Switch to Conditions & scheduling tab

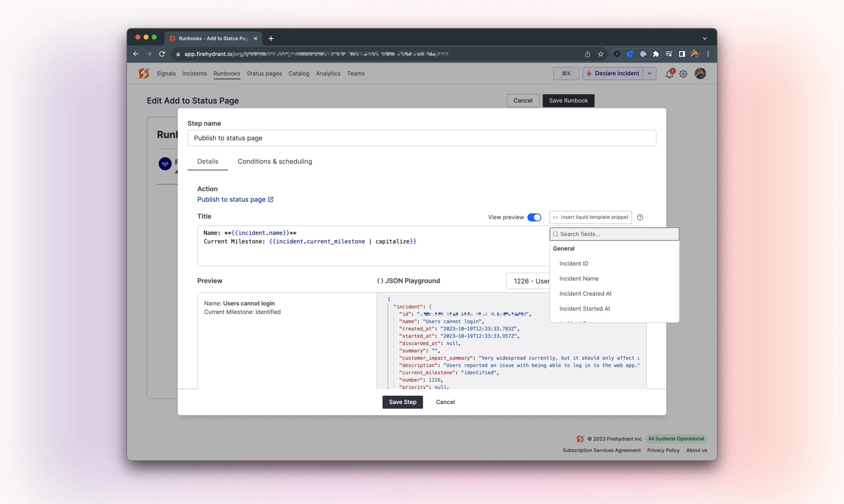point(275,161)
